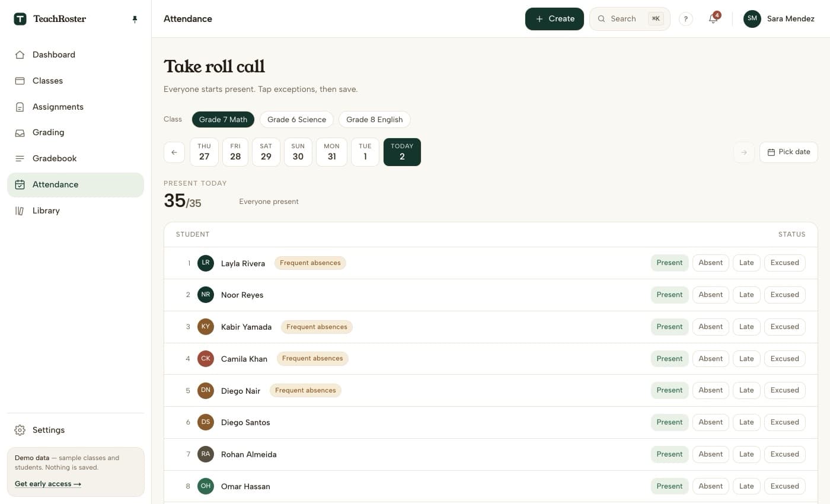
Task: Click Omar Hassan's OH avatar
Action: tap(206, 486)
